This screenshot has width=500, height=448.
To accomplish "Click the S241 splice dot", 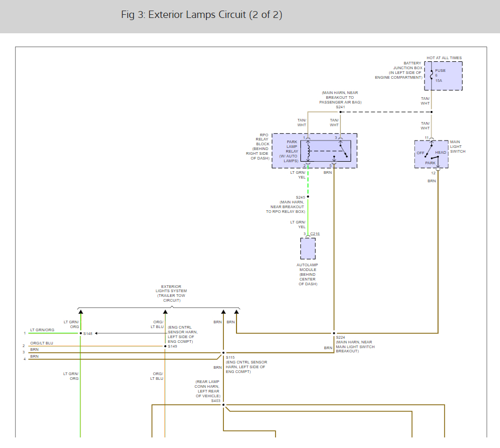I will [341, 112].
